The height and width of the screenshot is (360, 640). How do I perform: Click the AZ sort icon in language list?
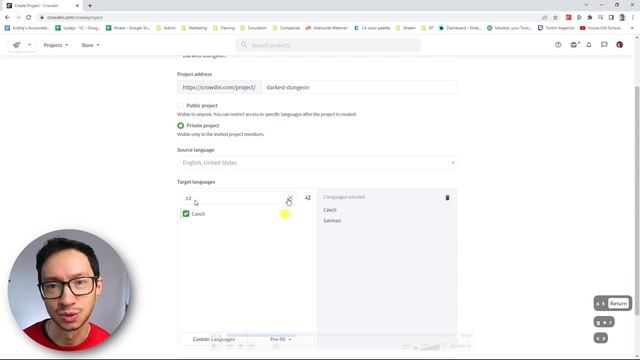point(308,198)
